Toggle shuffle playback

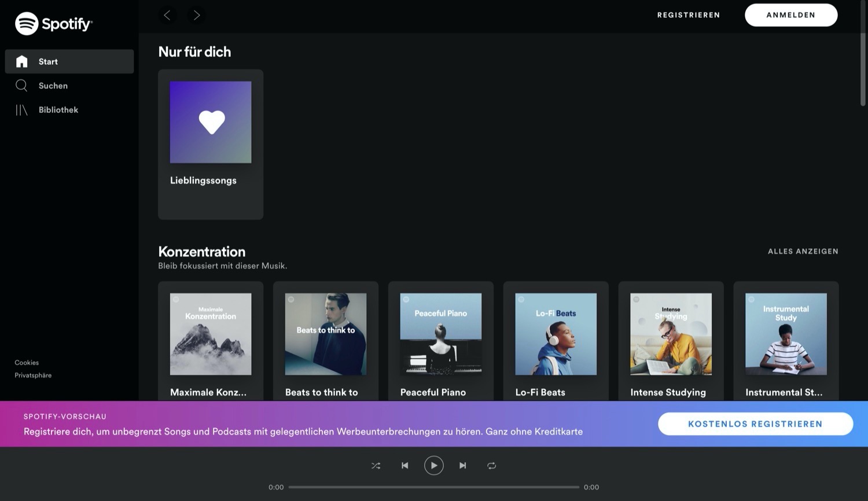click(x=376, y=466)
